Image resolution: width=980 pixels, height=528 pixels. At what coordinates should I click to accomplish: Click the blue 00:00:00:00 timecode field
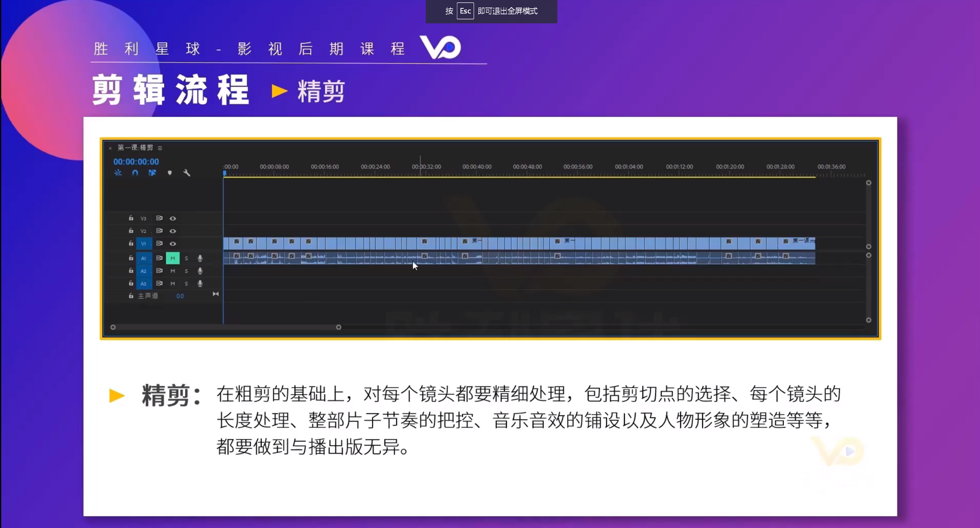click(136, 162)
